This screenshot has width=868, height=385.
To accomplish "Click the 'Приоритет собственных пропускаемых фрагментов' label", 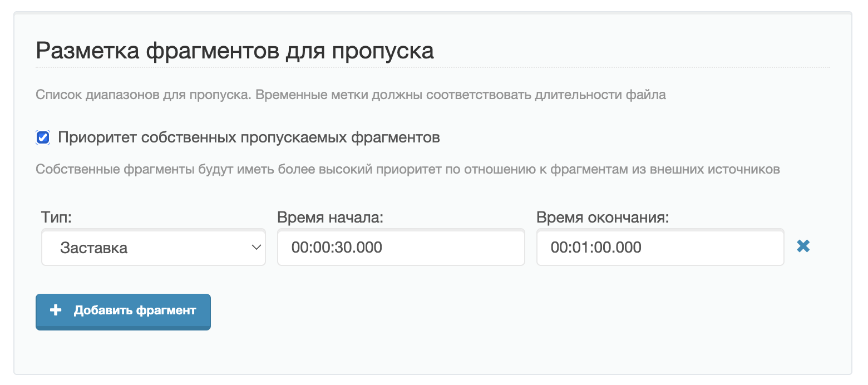I will (249, 137).
